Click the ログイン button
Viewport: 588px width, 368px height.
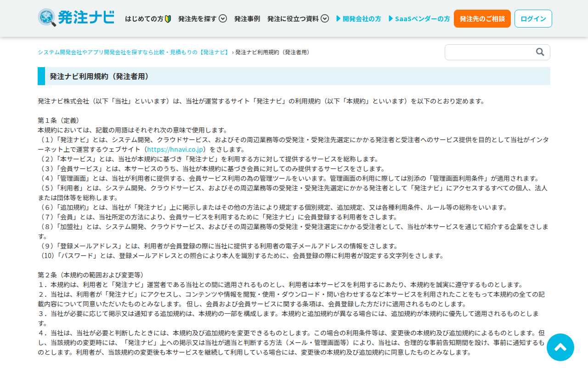[533, 19]
